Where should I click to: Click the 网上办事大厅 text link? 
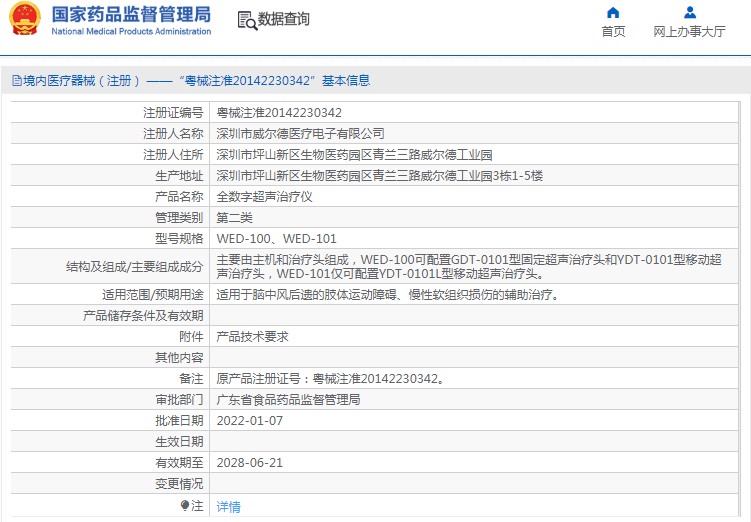(x=689, y=32)
